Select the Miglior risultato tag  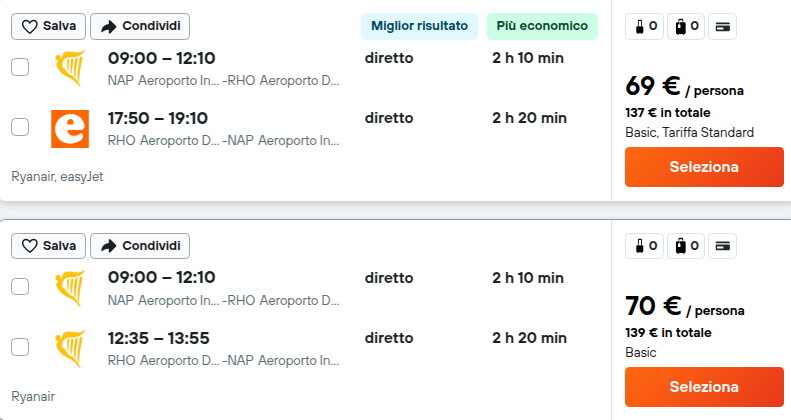[419, 26]
